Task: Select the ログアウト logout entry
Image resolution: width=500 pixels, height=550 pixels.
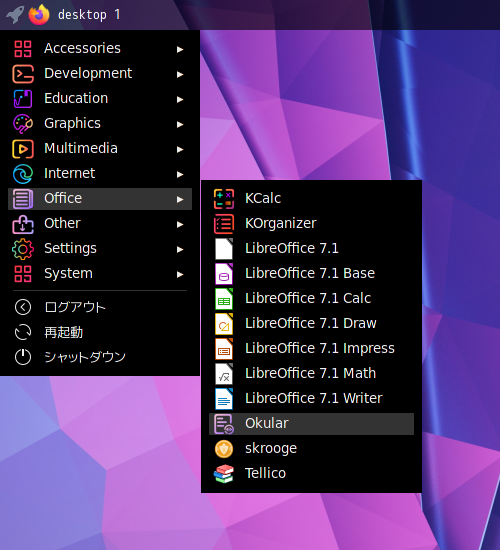Action: (100, 307)
